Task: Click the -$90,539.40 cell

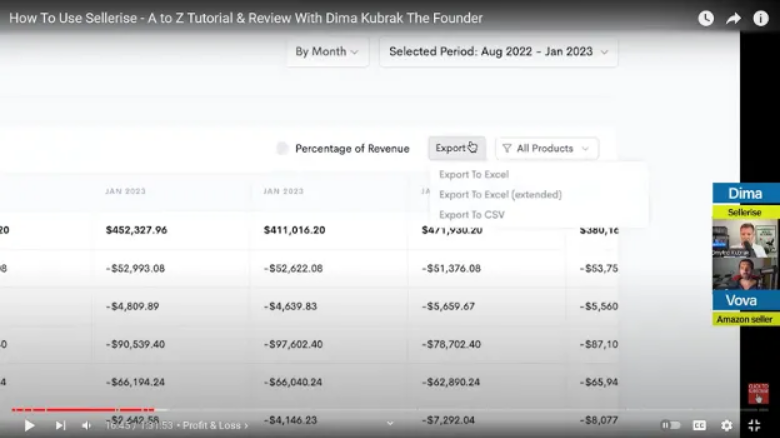Action: (x=135, y=344)
